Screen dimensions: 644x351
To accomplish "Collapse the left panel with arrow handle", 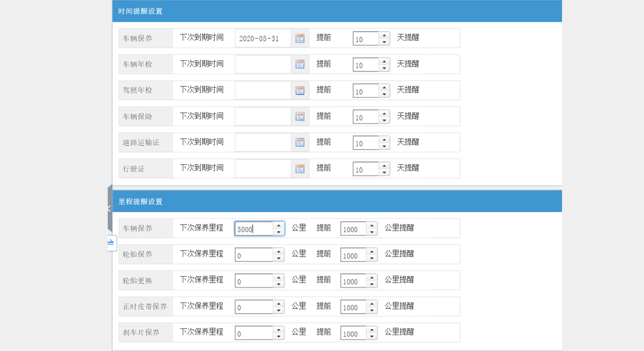I will point(109,208).
